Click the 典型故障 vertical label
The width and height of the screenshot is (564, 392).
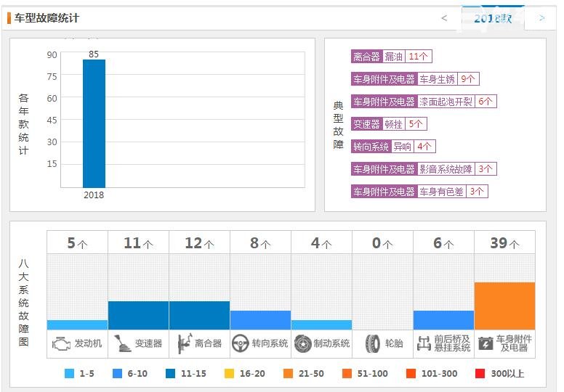pyautogui.click(x=338, y=125)
